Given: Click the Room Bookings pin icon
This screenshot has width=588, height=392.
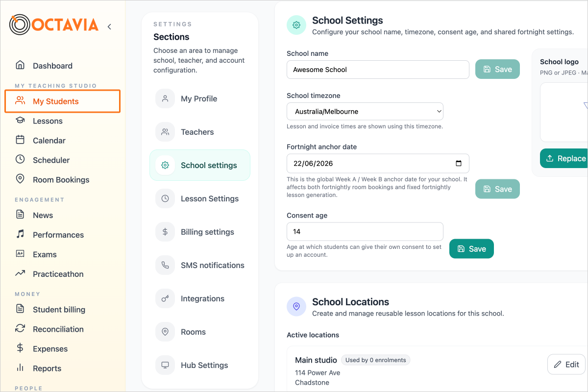Looking at the screenshot, I should [20, 179].
